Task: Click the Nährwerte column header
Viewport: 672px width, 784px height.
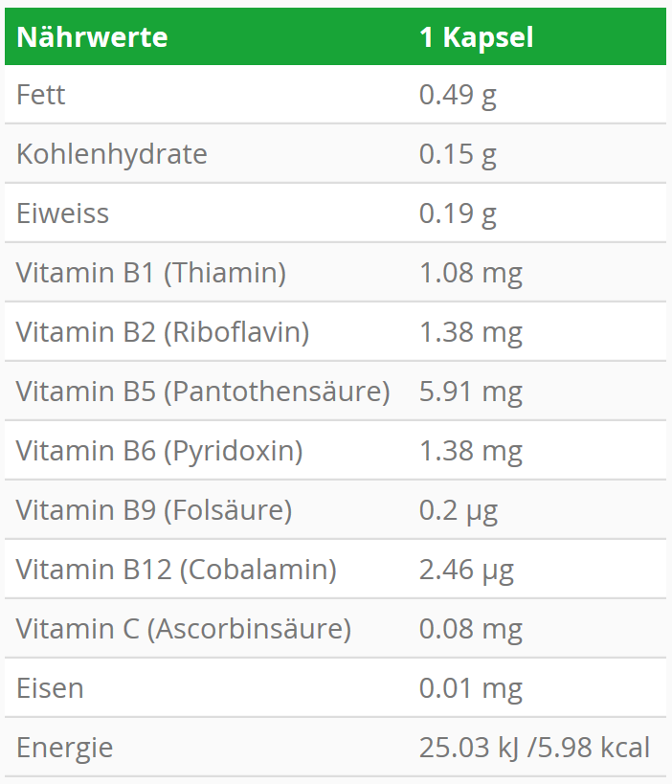Action: 92,37
